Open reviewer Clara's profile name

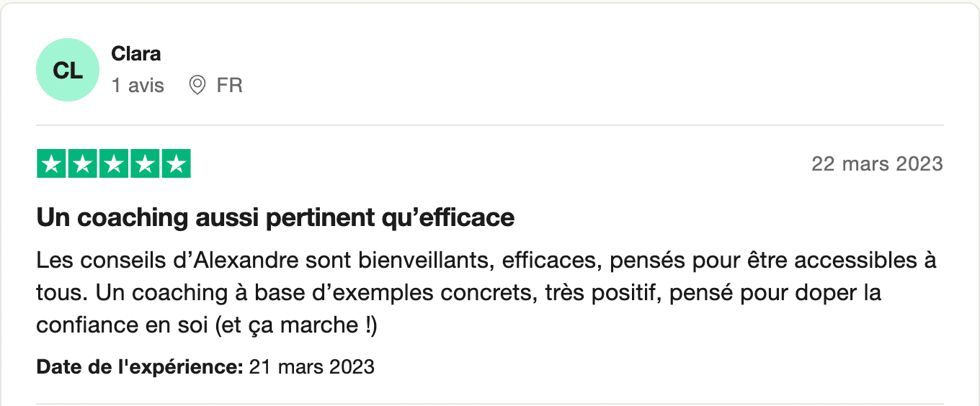pyautogui.click(x=136, y=53)
